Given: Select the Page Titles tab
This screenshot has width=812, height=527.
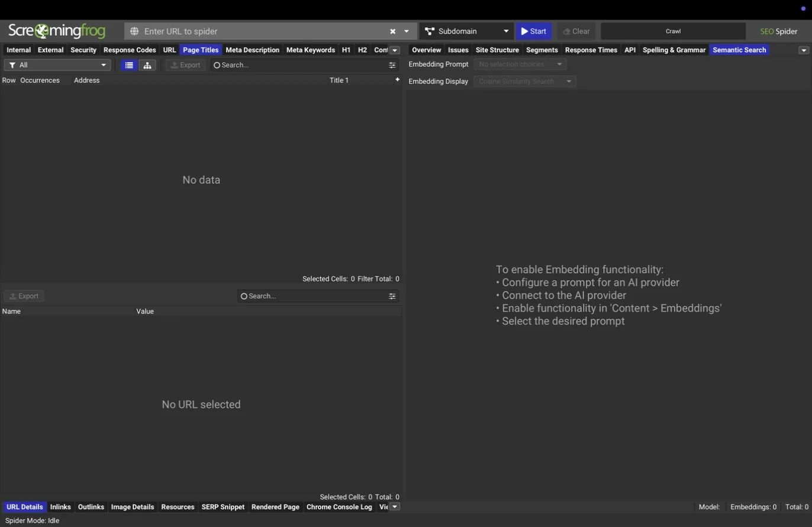Looking at the screenshot, I should point(201,50).
